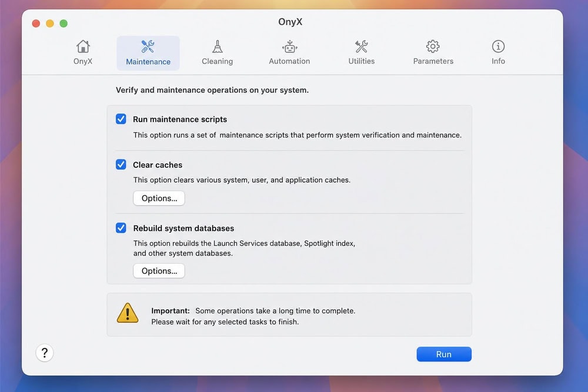This screenshot has height=392, width=588.
Task: Select the Maintenance crossed-tools icon
Action: (x=148, y=47)
